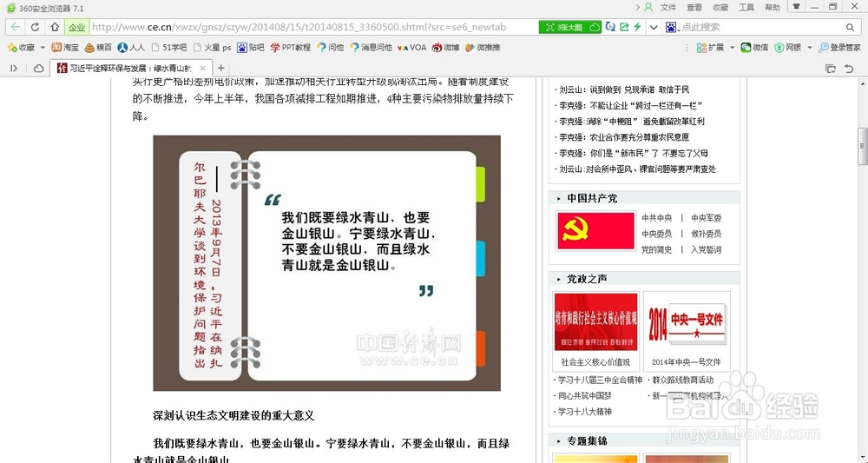Screen dimensions: 868x463
Task: Open the 微推推 bookmark
Action: 483,48
